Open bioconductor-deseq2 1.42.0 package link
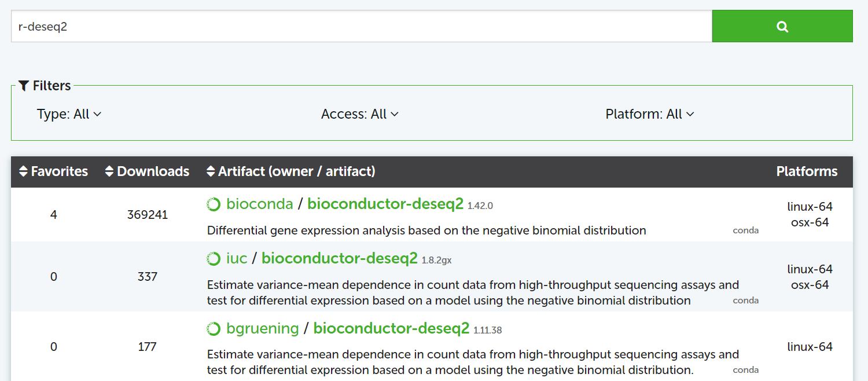This screenshot has width=868, height=381. point(385,204)
